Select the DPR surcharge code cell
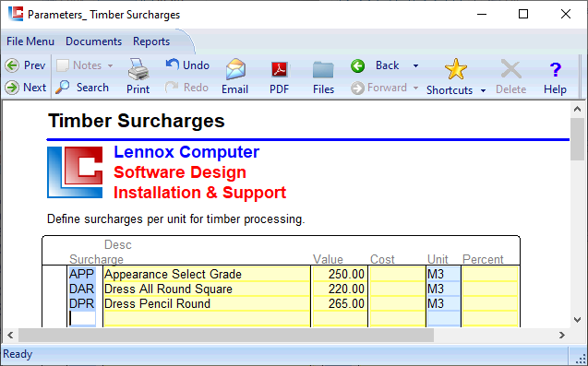Viewport: 588px width, 366px height. (x=82, y=303)
